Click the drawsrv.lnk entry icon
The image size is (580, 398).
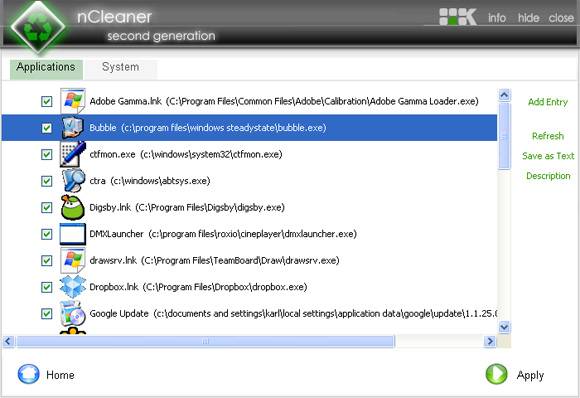click(73, 260)
